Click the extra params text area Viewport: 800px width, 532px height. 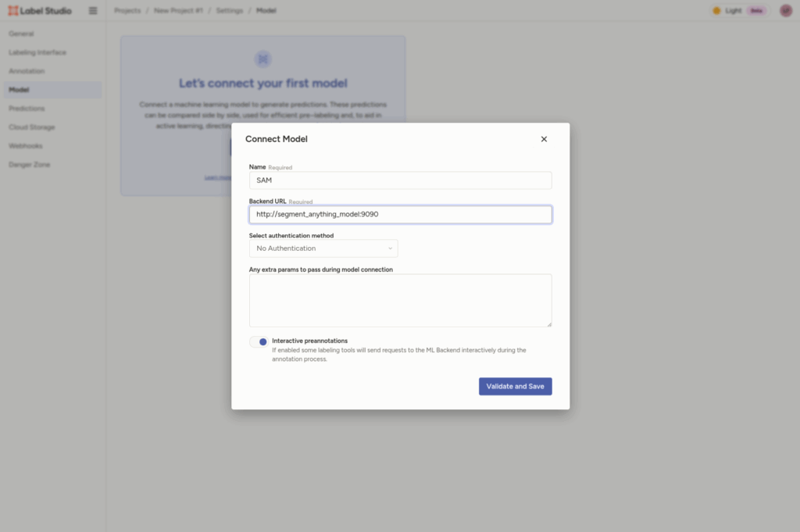click(401, 301)
